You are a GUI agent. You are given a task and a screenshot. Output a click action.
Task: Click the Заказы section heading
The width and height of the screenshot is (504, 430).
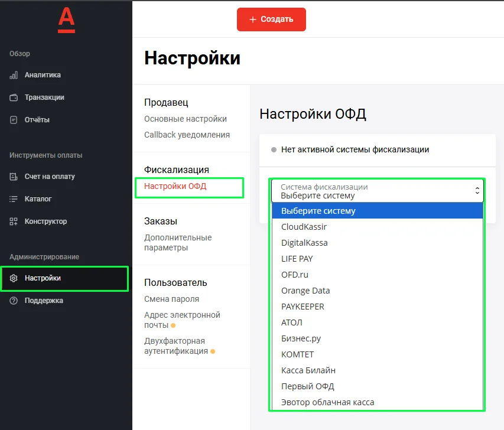(160, 221)
